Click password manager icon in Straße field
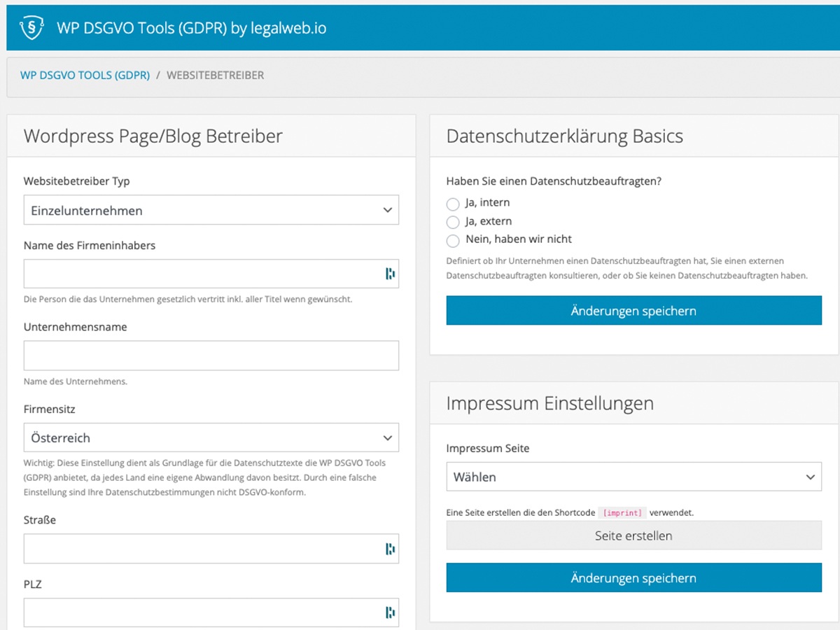 390,549
